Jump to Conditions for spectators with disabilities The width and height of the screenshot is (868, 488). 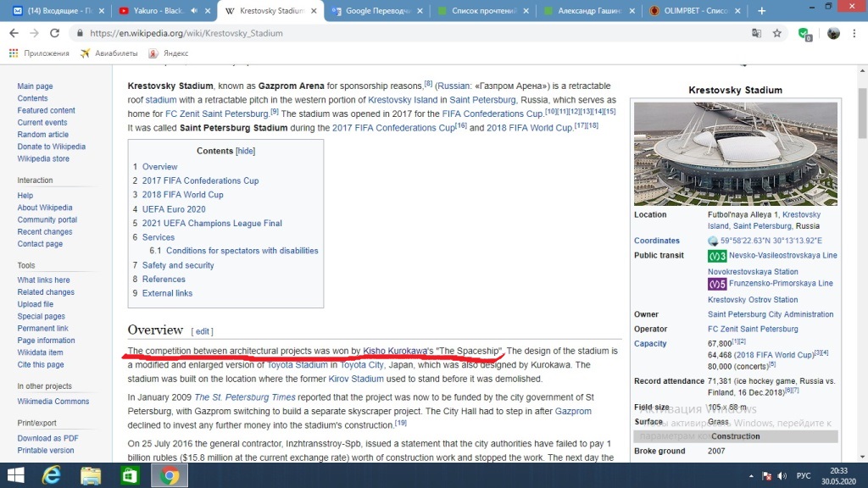coord(242,251)
